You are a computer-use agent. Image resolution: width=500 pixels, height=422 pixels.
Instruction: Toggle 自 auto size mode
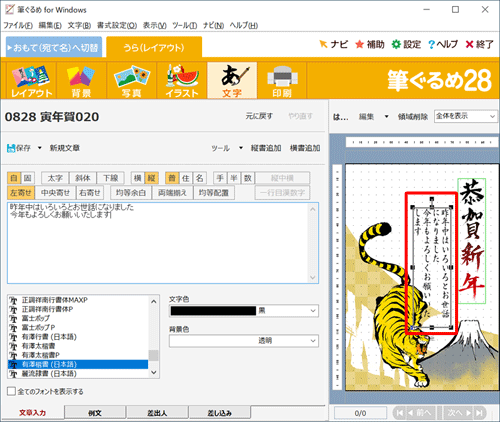click(14, 178)
